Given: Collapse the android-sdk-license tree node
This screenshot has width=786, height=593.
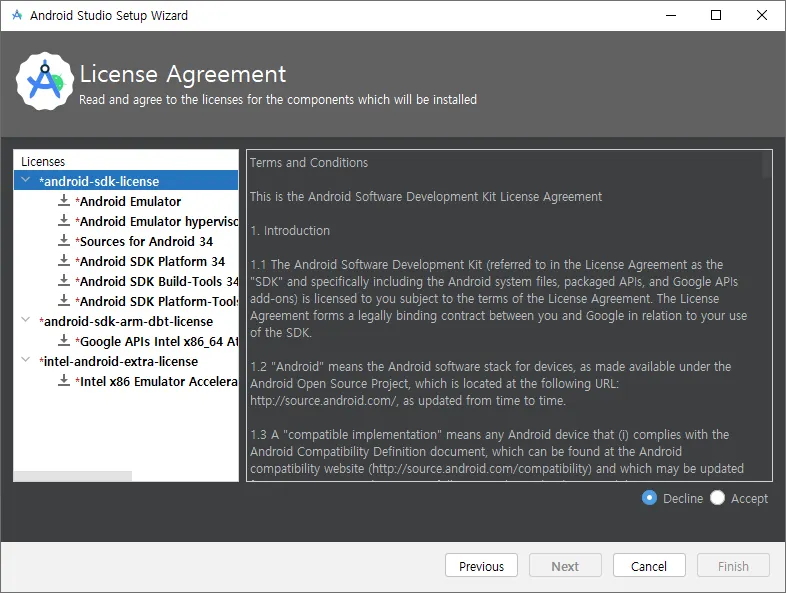Looking at the screenshot, I should click(26, 181).
